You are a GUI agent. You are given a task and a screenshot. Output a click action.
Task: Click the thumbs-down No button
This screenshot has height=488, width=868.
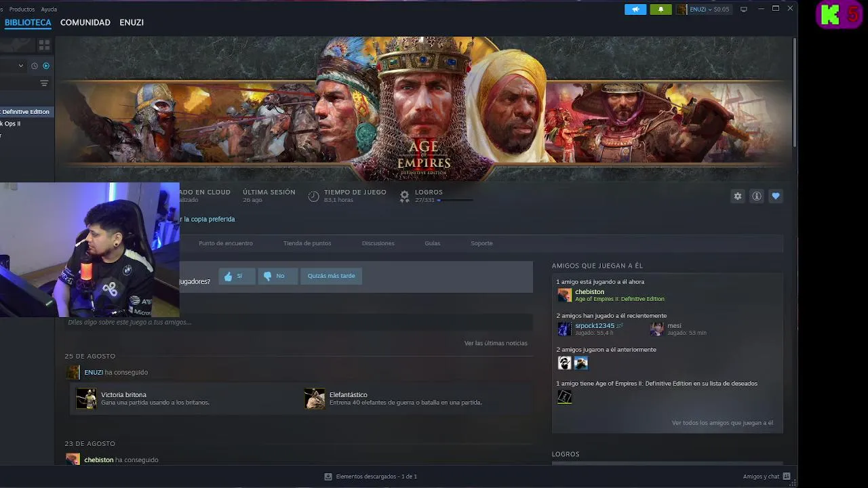click(x=277, y=276)
